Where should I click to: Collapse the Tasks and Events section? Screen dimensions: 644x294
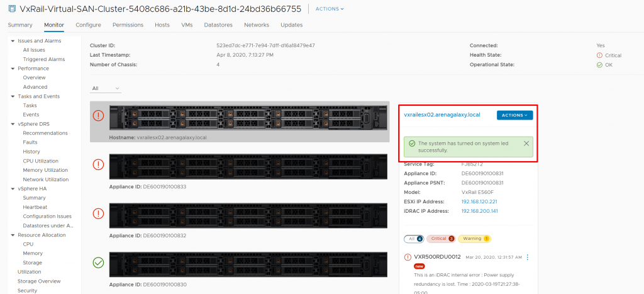[x=13, y=96]
